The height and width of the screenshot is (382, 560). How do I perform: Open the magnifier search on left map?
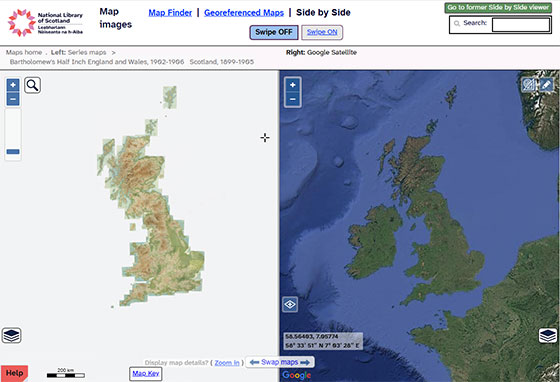(x=32, y=85)
